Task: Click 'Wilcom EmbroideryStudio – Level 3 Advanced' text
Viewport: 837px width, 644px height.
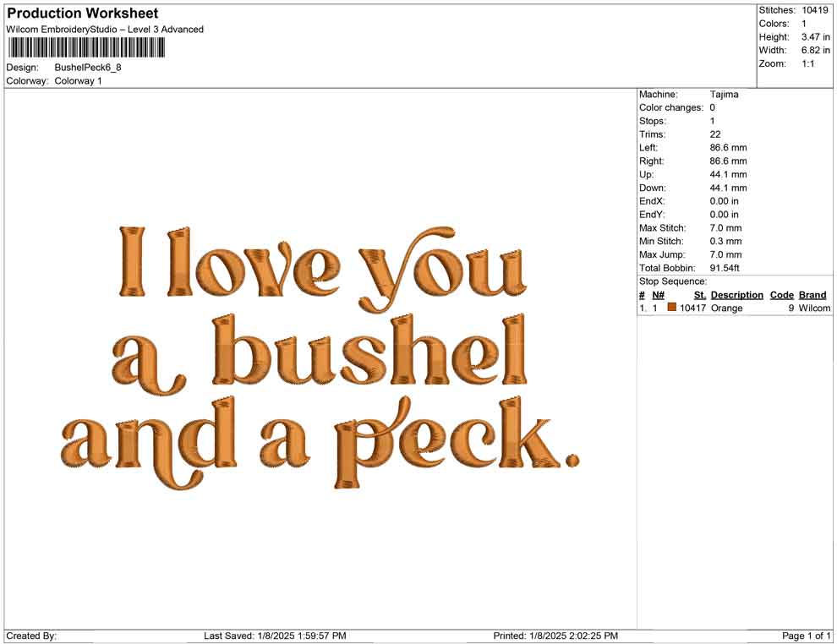Action: click(x=105, y=30)
